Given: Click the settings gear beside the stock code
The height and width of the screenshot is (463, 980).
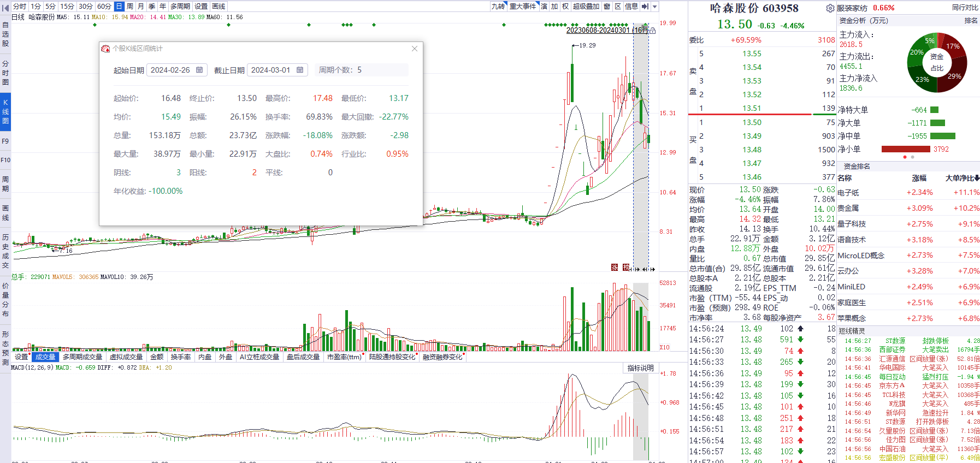Looking at the screenshot, I should [830, 8].
